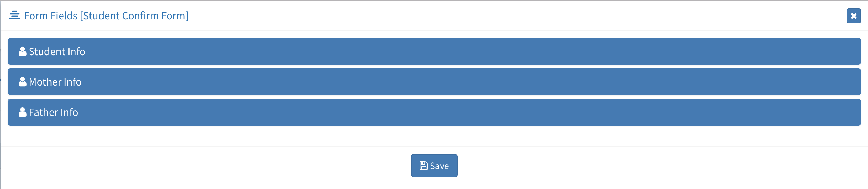Expand the Mother Info section
The height and width of the screenshot is (189, 868).
tap(434, 82)
